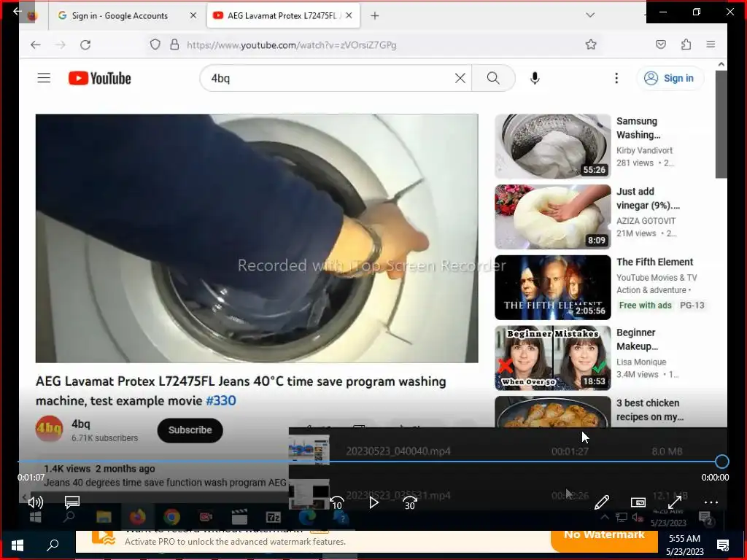Skip forward 30 seconds
Screen dimensions: 747x560
(410, 502)
